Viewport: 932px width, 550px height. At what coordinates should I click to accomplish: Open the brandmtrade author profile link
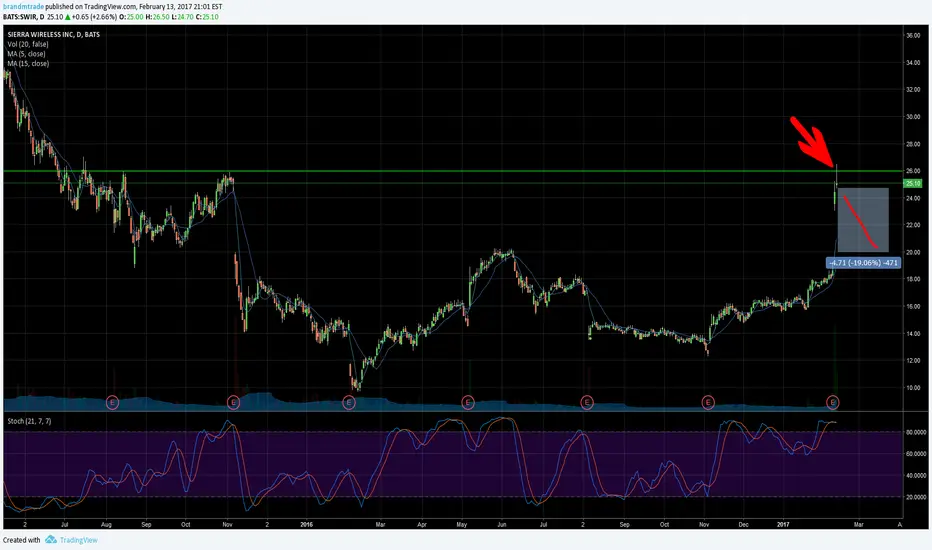coord(23,7)
